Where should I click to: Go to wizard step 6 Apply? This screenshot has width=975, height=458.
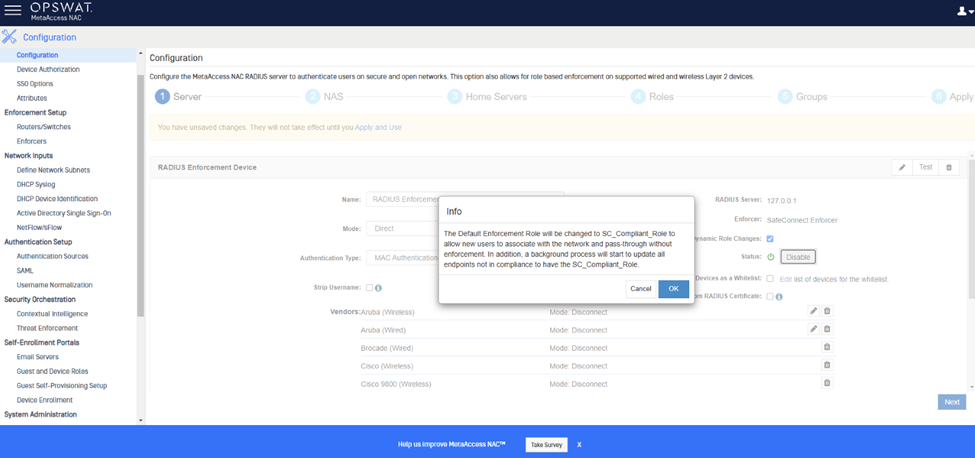coord(953,97)
